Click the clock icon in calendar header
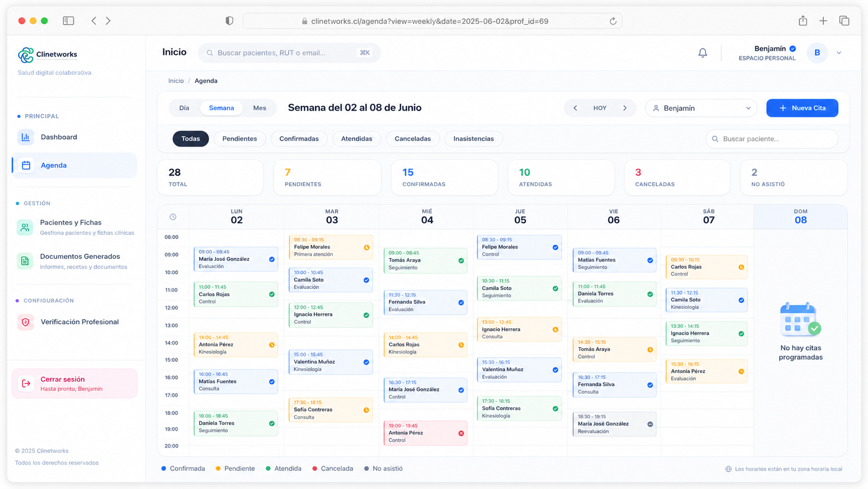868x489 pixels. (173, 217)
